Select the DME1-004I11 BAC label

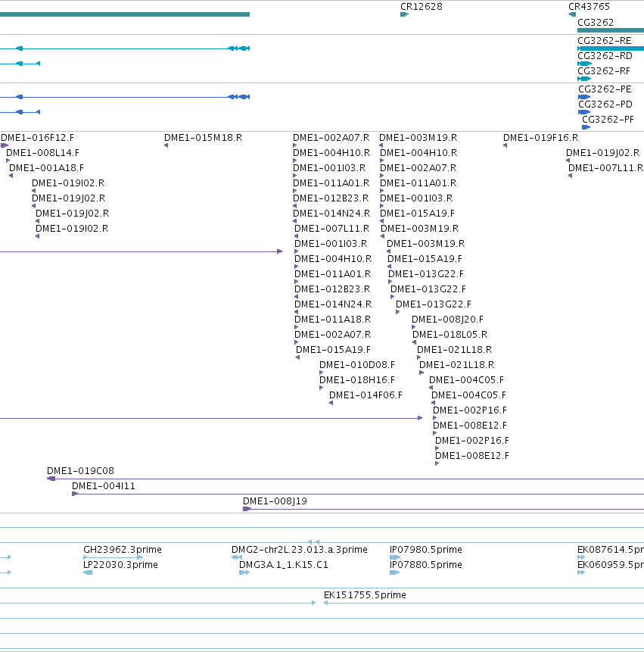104,486
